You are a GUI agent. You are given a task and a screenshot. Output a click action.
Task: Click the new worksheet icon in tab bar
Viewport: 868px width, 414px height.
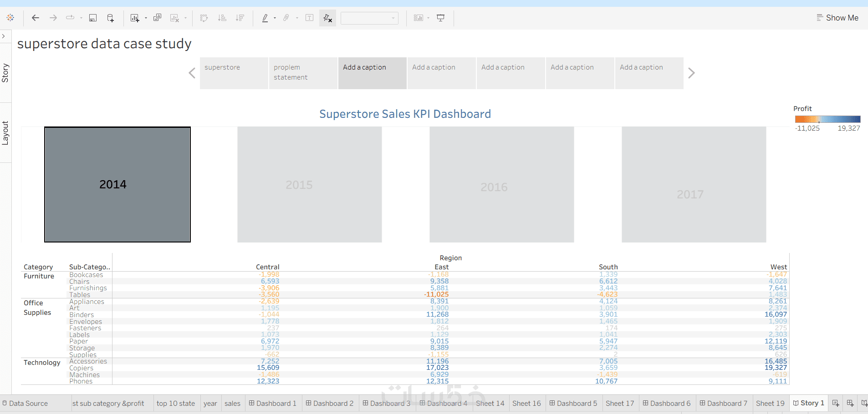point(836,404)
